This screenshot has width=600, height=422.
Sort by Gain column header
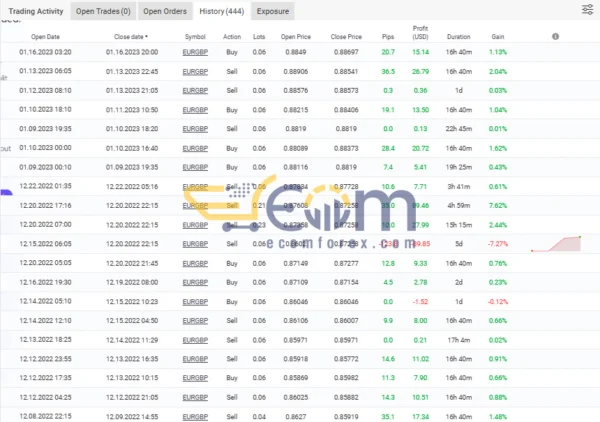497,37
